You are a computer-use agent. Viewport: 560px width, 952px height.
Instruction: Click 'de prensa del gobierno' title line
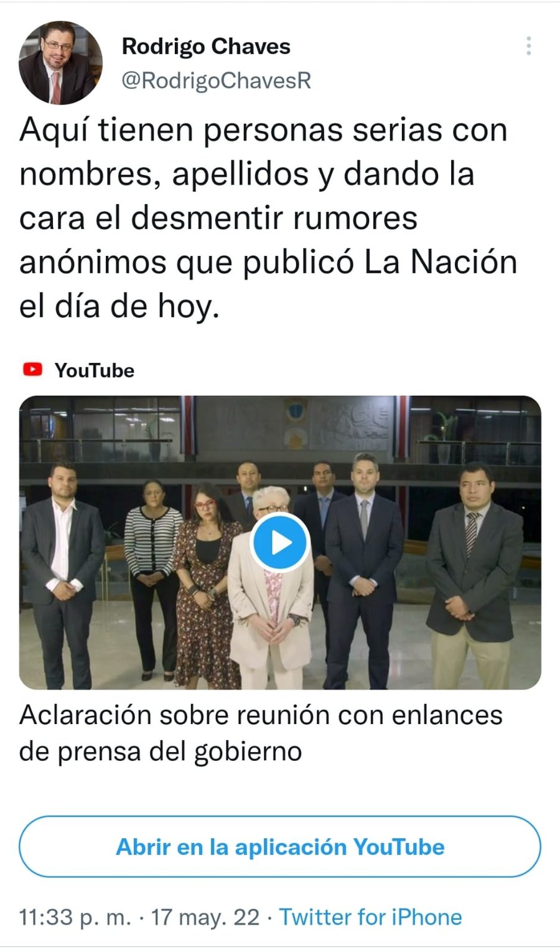(161, 752)
